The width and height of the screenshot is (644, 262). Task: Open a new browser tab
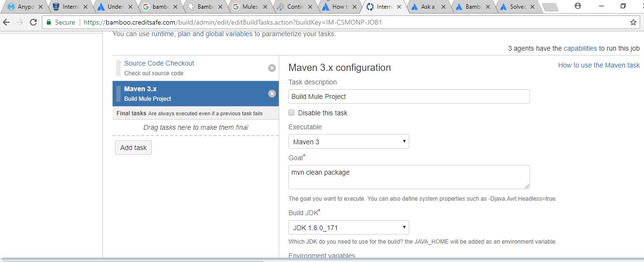pyautogui.click(x=550, y=7)
